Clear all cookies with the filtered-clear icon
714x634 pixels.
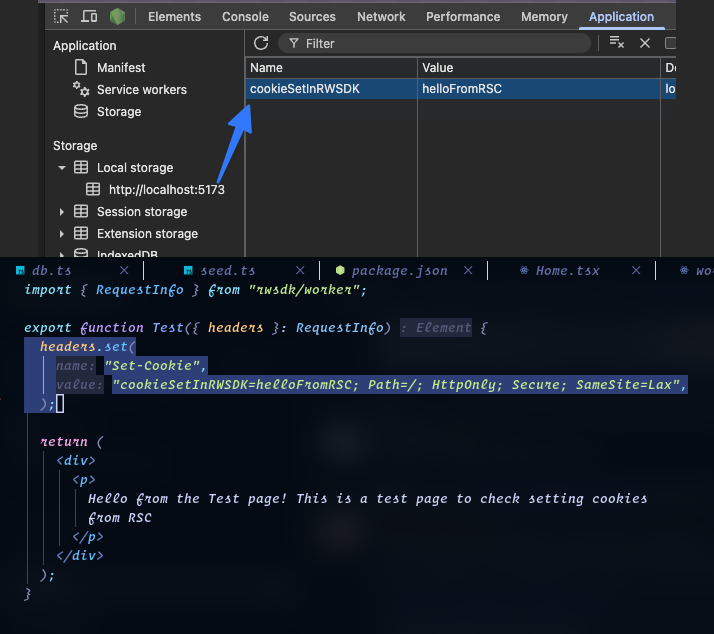tap(617, 42)
